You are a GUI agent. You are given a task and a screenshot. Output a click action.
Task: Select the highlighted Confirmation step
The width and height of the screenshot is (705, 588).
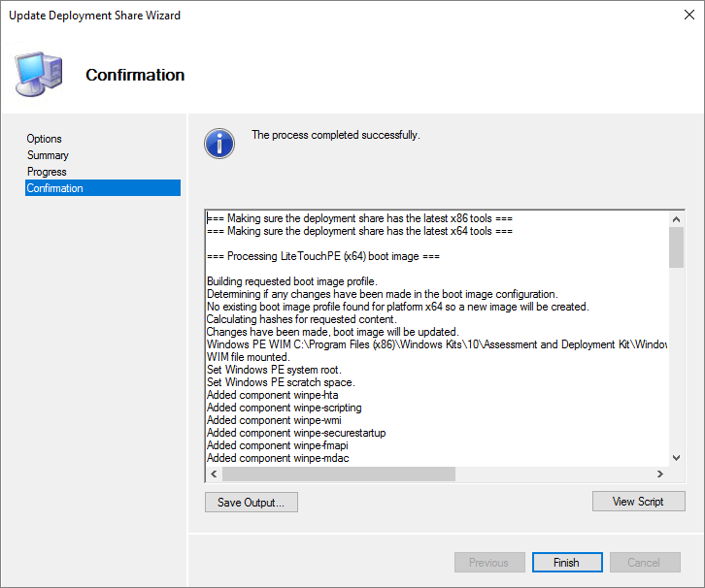pos(55,188)
